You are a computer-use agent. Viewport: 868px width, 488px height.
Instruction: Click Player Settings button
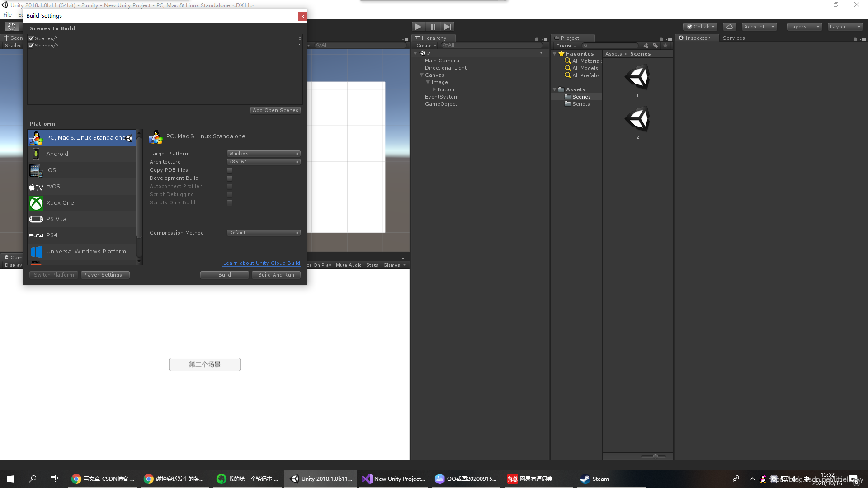(x=105, y=275)
